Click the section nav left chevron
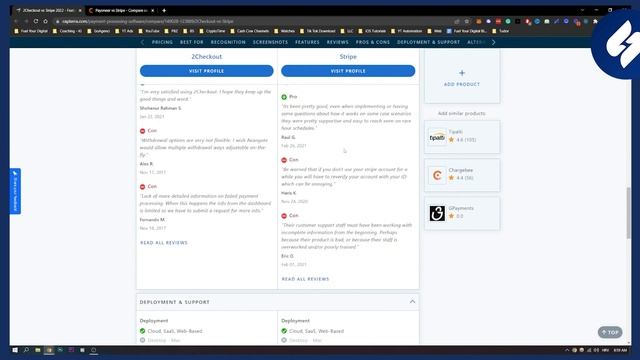This screenshot has height=360, width=640. (x=142, y=42)
